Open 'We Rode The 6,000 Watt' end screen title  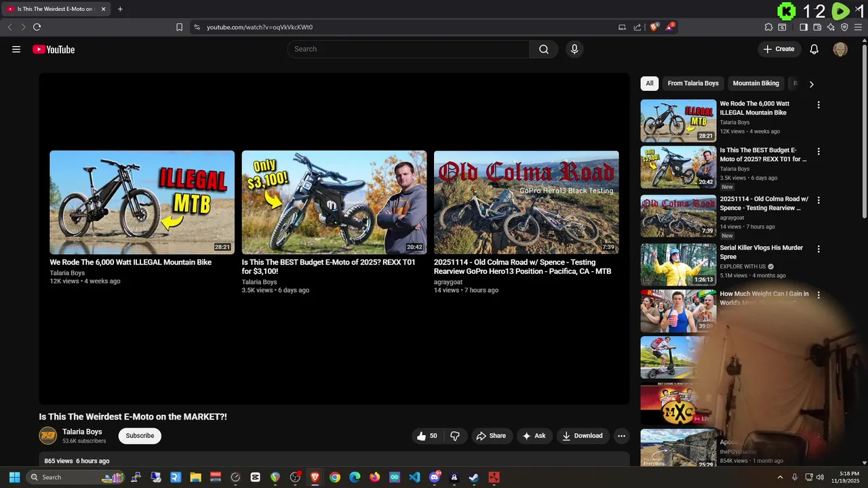point(130,262)
